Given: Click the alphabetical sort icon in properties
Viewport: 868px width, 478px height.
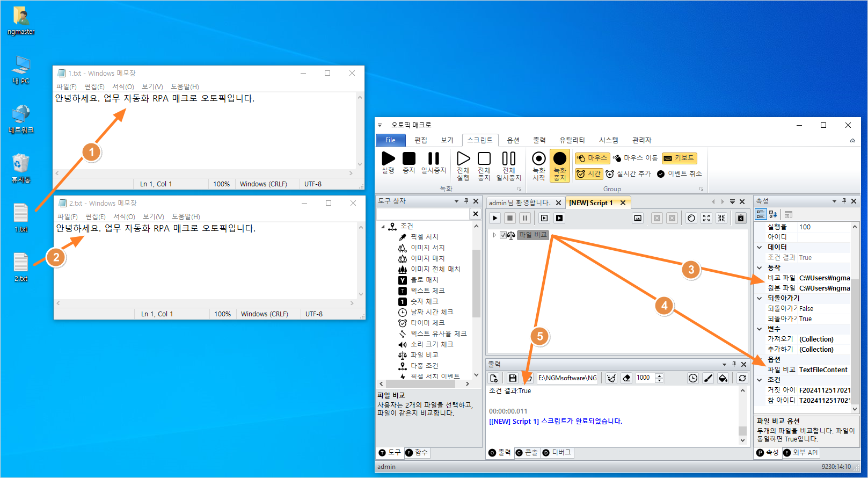Looking at the screenshot, I should (x=773, y=214).
